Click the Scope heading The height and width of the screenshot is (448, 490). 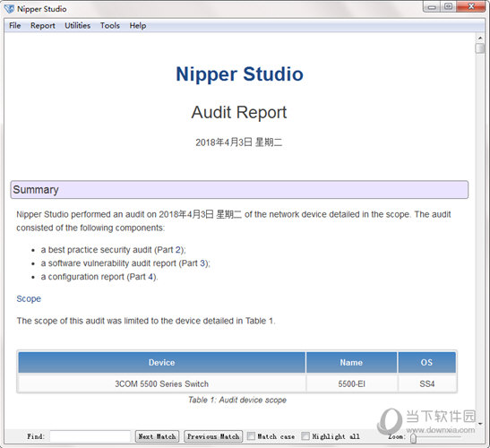(x=29, y=298)
